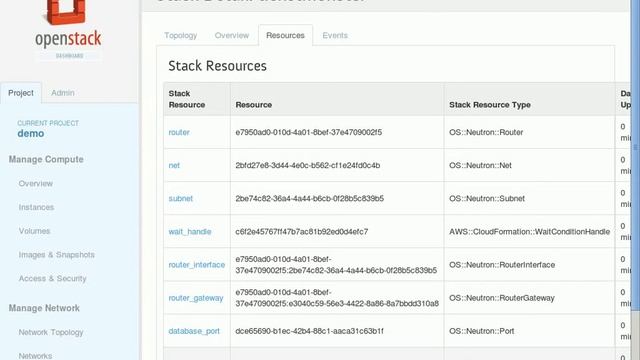The height and width of the screenshot is (360, 640).
Task: Switch to the Overview stack tab
Action: coord(232,36)
